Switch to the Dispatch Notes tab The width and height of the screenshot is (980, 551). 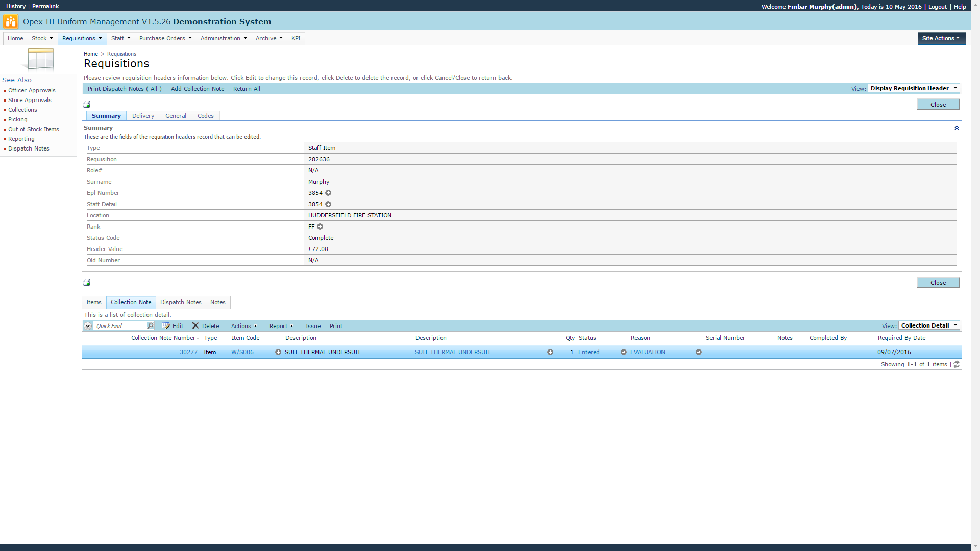(x=181, y=302)
